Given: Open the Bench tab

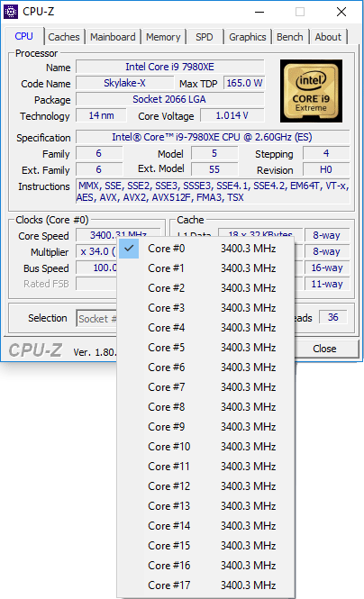Looking at the screenshot, I should coord(290,37).
